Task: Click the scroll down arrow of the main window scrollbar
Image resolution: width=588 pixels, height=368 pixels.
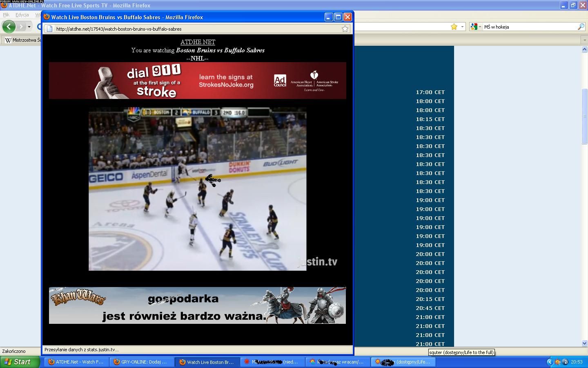Action: tap(584, 343)
